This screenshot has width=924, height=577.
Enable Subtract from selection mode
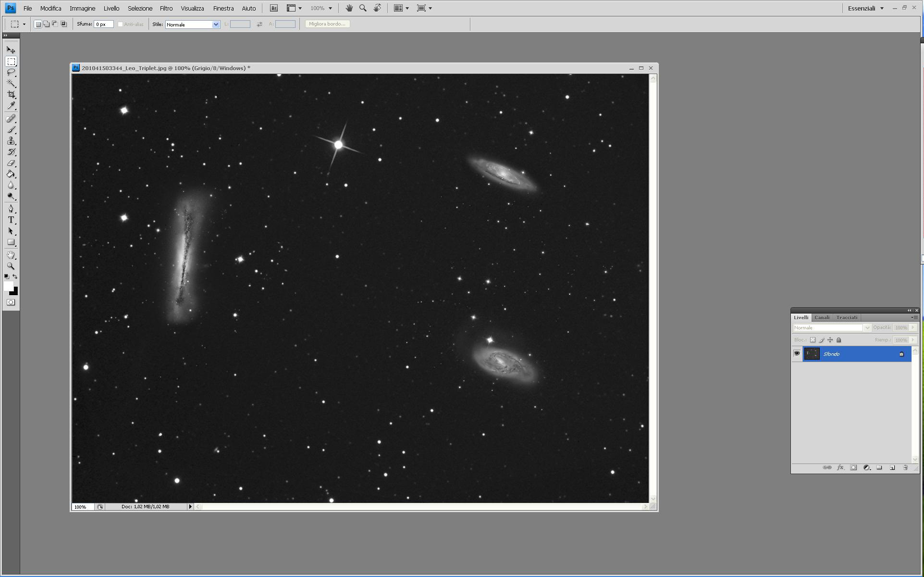click(x=55, y=24)
